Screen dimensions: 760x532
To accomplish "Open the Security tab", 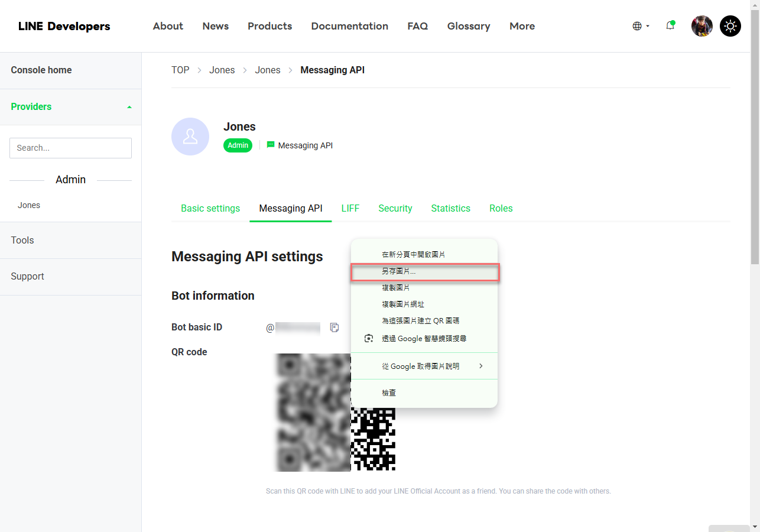I will (395, 209).
